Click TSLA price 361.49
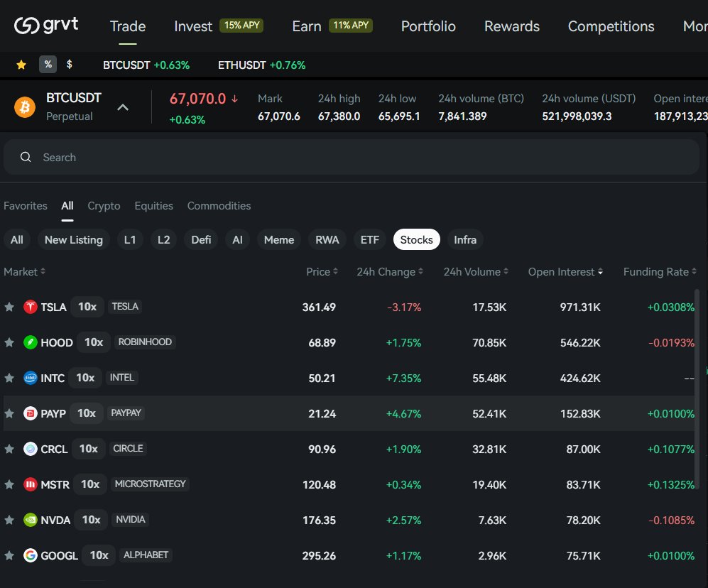Screen dimensions: 708x588 [319, 307]
